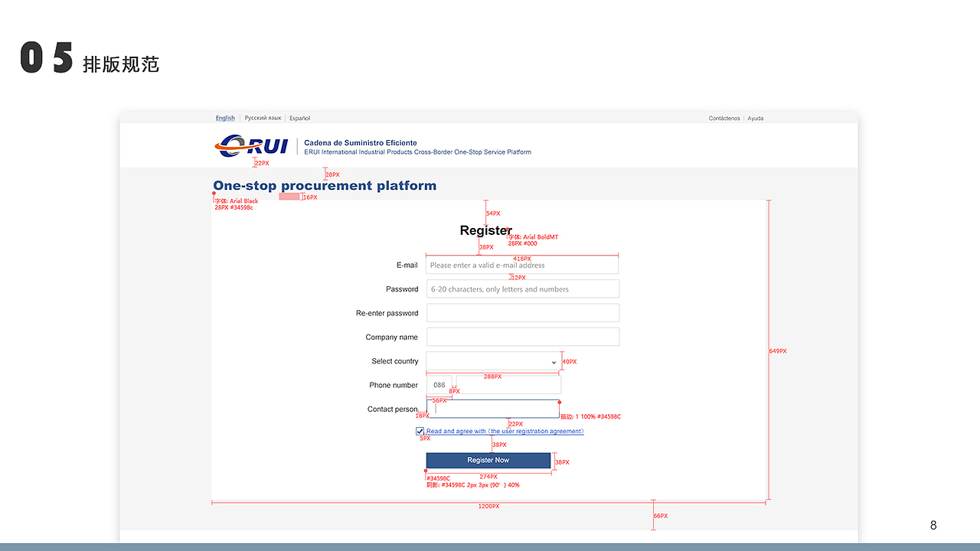Click the Cadena de Suministro Eficiente tagline

point(361,143)
